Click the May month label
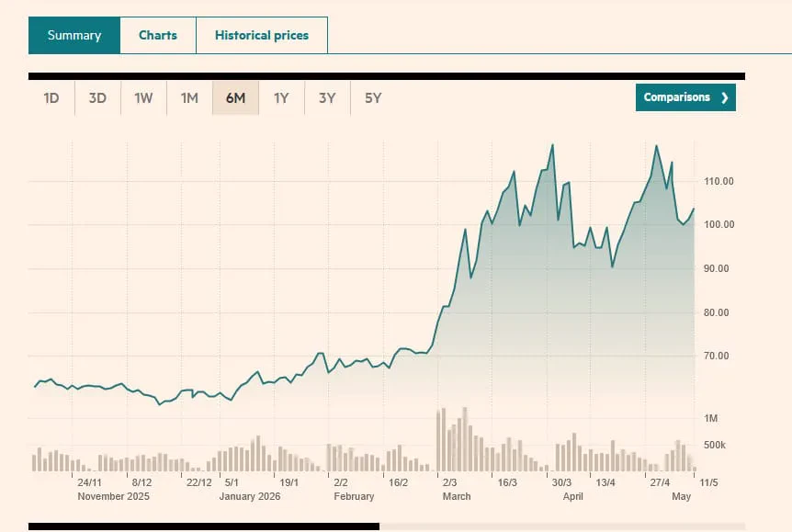Image resolution: width=792 pixels, height=532 pixels. click(682, 496)
